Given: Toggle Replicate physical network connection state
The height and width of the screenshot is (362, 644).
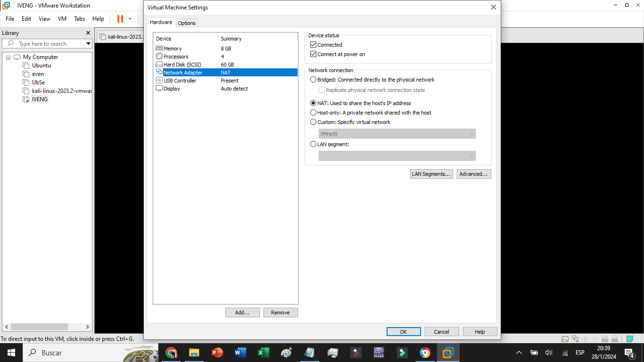Looking at the screenshot, I should (322, 90).
